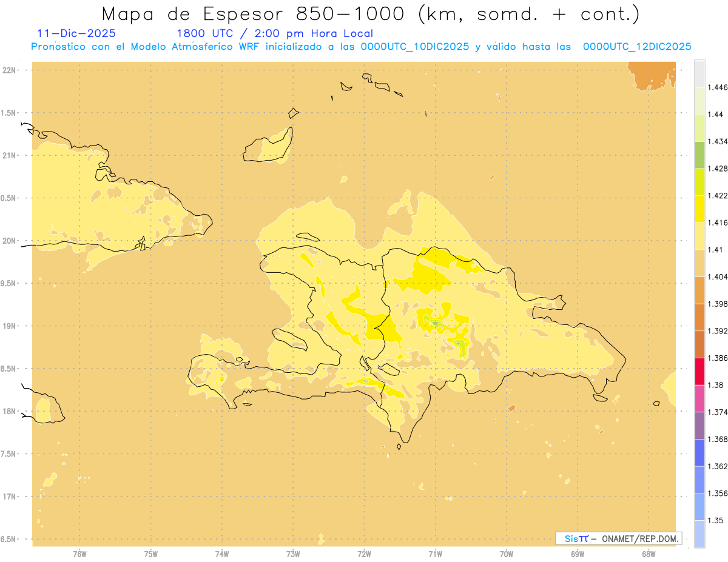Click the pink colorbar segment between 1.374 and 1.38

699,398
